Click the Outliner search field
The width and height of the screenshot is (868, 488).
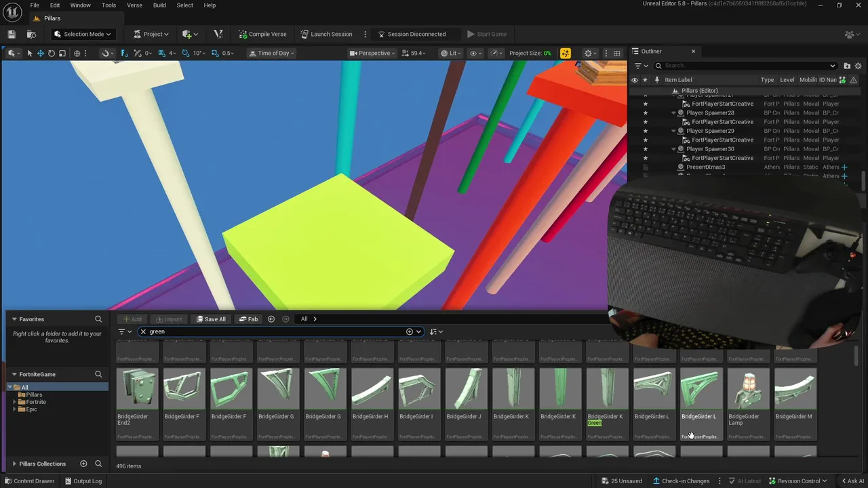(745, 66)
